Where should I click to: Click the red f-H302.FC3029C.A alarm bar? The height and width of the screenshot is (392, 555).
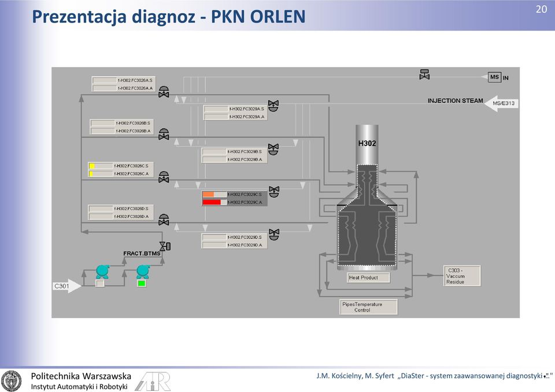point(214,202)
